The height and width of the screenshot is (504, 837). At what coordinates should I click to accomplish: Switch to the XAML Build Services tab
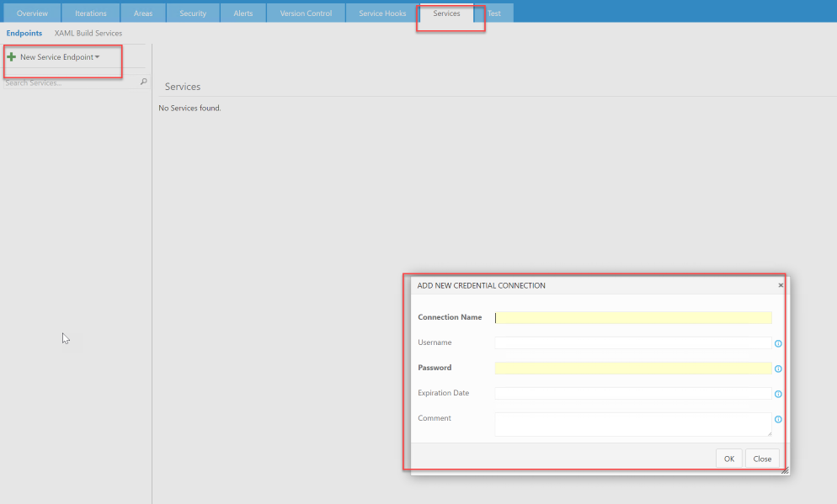tap(88, 33)
